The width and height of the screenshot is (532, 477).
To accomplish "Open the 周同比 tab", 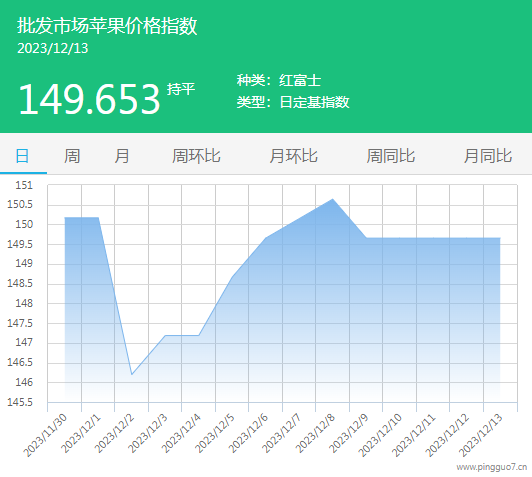I will coord(391,156).
